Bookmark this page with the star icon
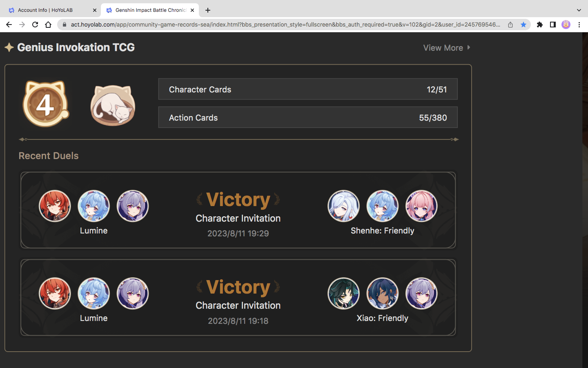 [523, 25]
